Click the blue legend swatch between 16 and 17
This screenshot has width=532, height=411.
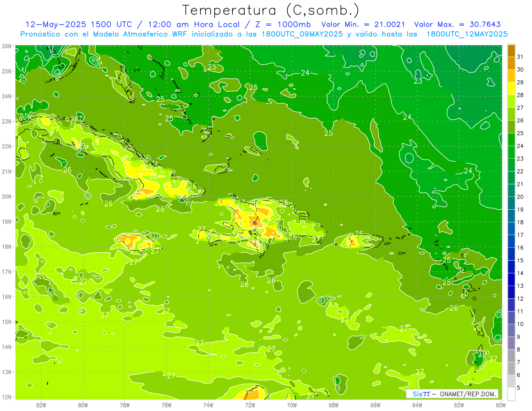(x=511, y=241)
